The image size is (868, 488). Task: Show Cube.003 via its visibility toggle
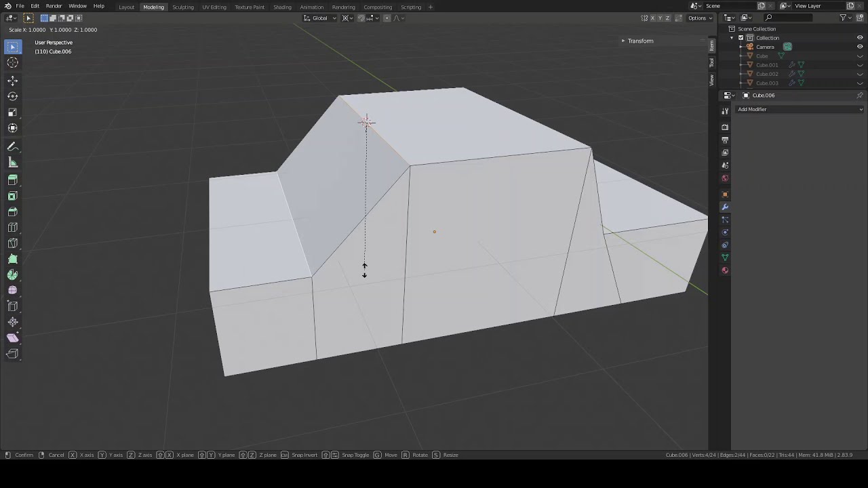[860, 83]
